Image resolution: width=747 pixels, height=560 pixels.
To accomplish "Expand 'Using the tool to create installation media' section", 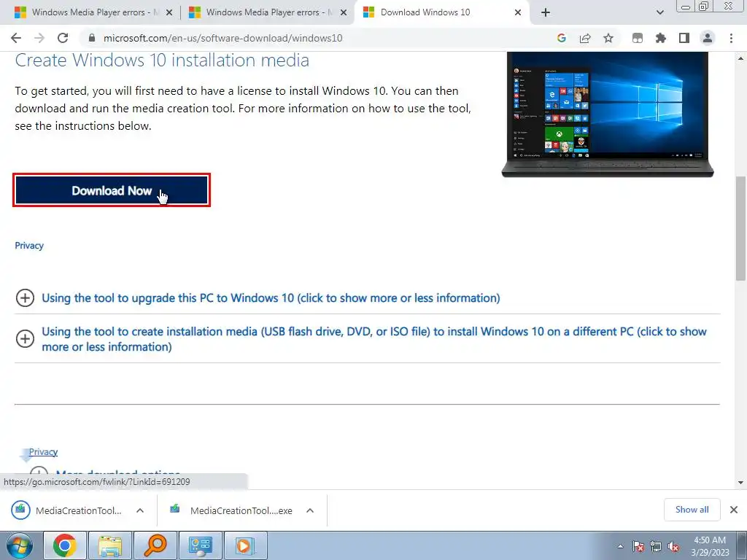I will [x=374, y=339].
